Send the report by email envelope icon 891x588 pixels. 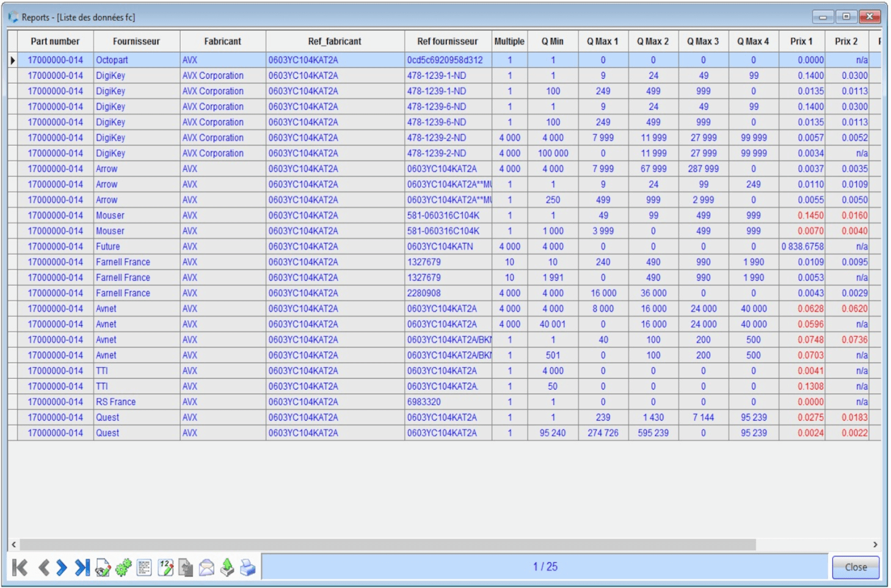pyautogui.click(x=206, y=567)
